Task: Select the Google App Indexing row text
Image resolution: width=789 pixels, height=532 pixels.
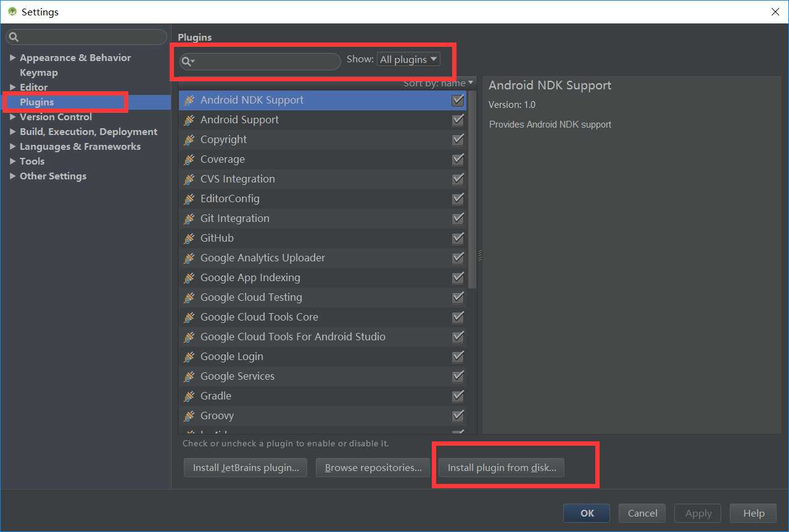Action: click(250, 277)
